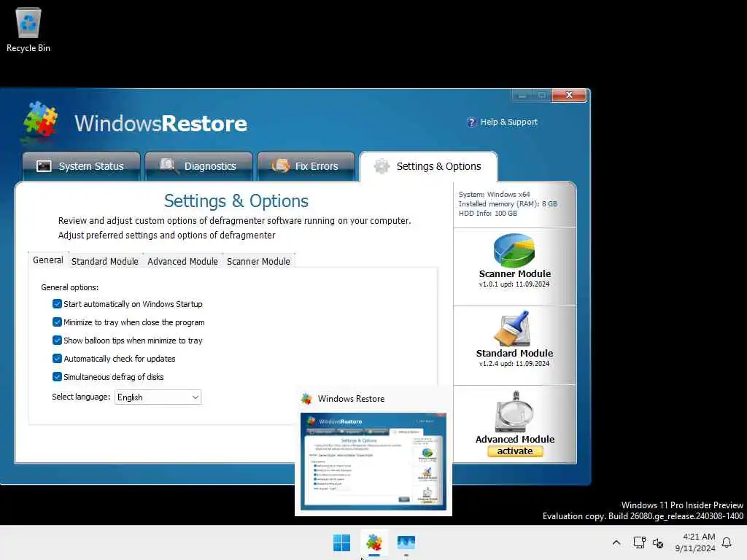Click the Advanced Module label in sidebar
Image resolution: width=747 pixels, height=560 pixels.
point(515,439)
